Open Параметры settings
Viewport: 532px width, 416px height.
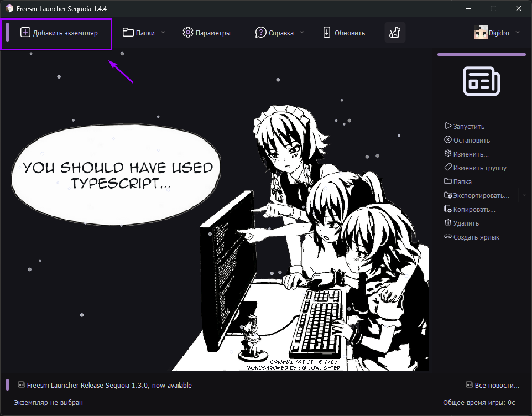click(x=209, y=33)
